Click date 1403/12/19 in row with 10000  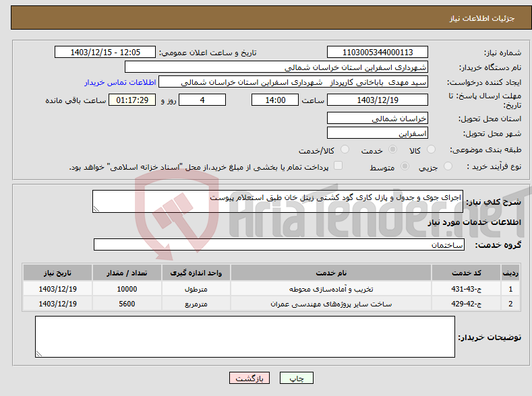[58, 289]
